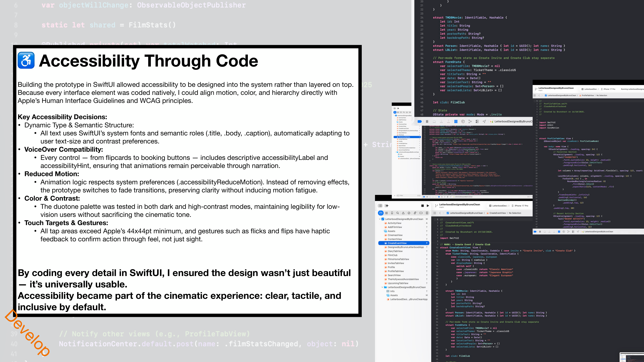Open the Test navigator diamond icon
The image size is (644, 362).
(x=409, y=213)
